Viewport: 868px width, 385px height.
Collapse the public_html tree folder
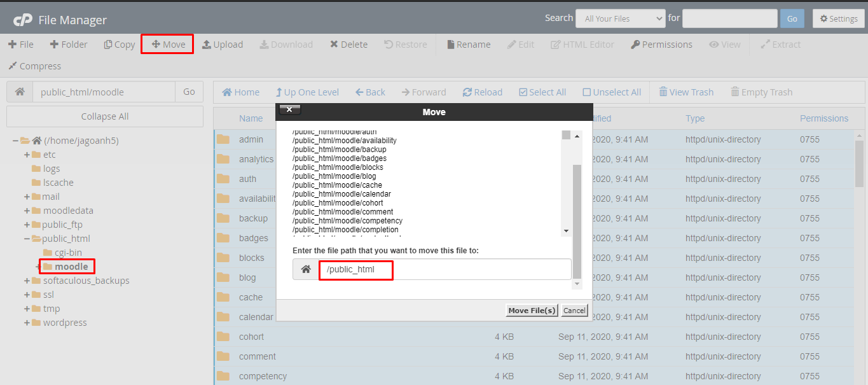[27, 239]
